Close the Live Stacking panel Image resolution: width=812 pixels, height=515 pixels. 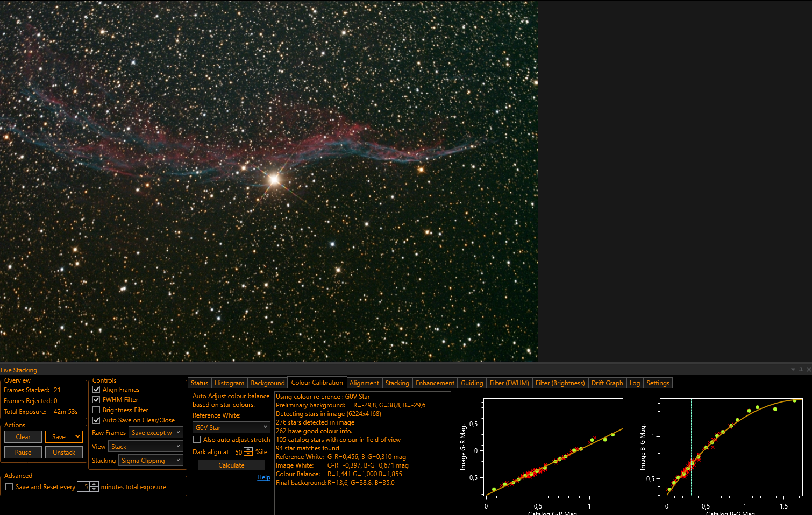808,370
